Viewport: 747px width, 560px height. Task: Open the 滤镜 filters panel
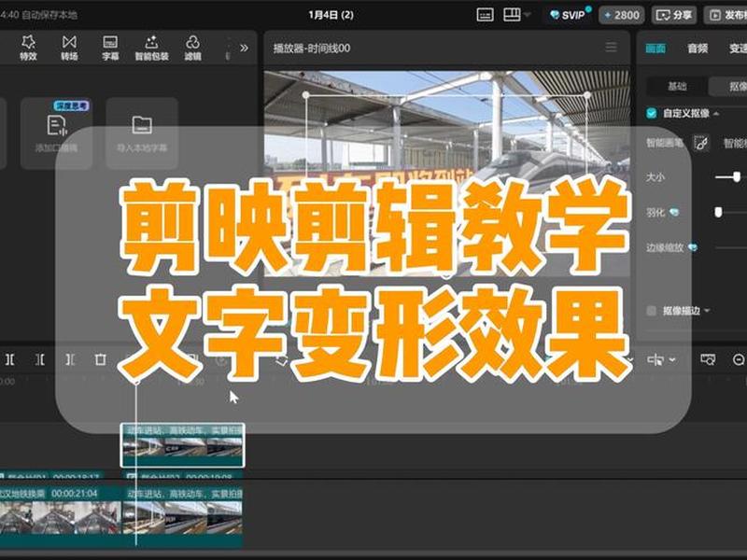tap(192, 48)
